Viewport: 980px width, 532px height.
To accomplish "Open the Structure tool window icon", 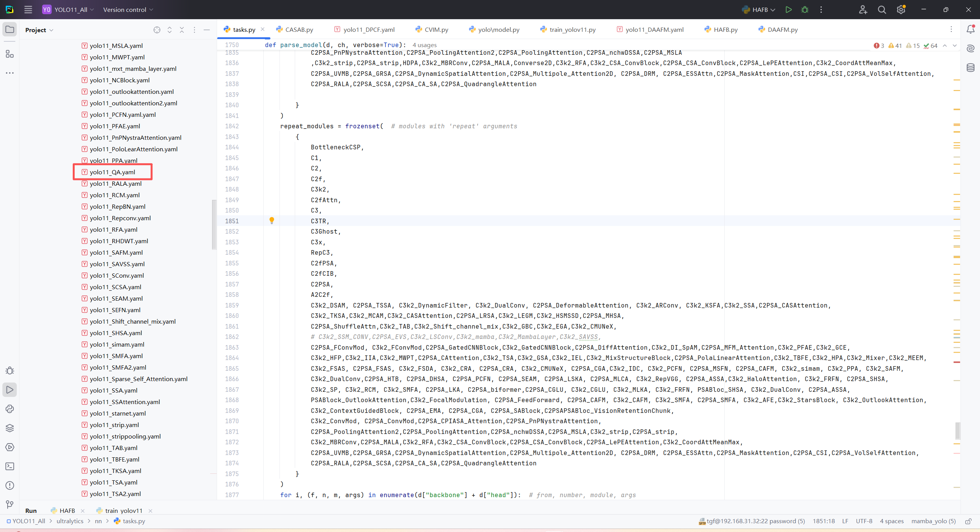I will point(10,54).
